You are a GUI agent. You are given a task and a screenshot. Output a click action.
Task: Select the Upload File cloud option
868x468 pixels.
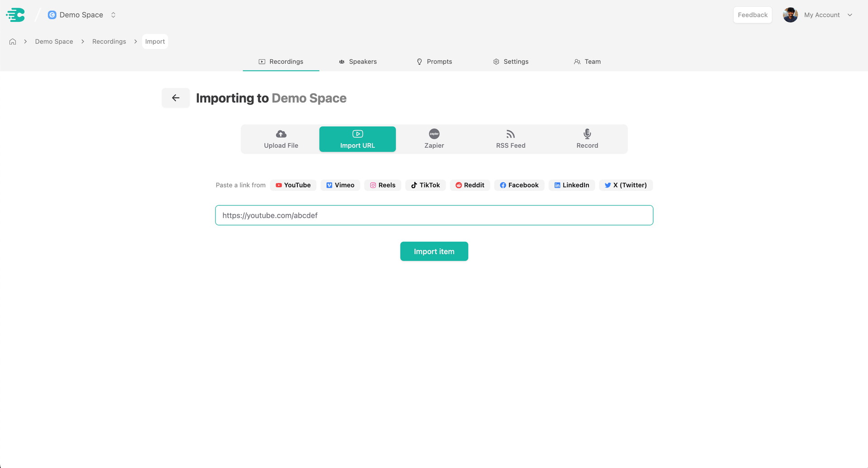click(x=281, y=139)
